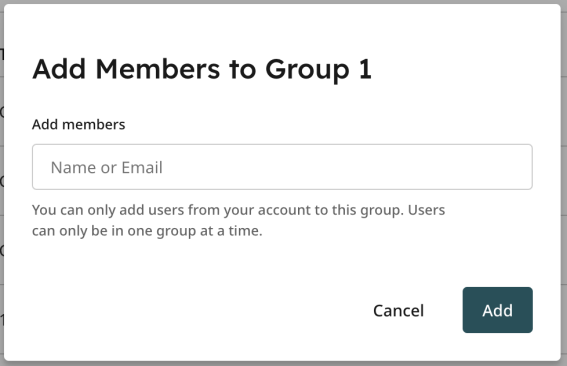Click the helper text about account users
Viewport: 567px width, 366px height.
[238, 220]
